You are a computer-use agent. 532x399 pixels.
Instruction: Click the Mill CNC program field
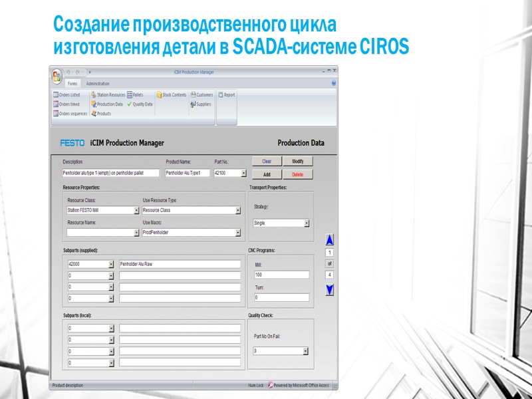tap(281, 275)
